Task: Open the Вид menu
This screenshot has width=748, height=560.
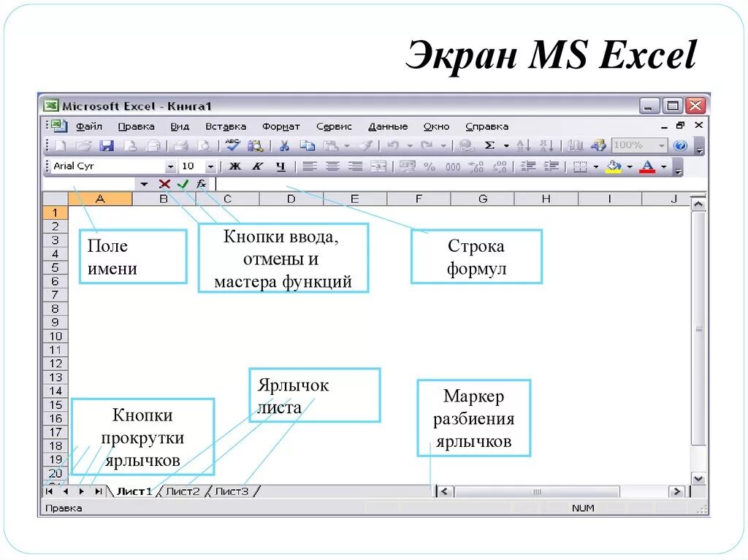Action: (180, 126)
